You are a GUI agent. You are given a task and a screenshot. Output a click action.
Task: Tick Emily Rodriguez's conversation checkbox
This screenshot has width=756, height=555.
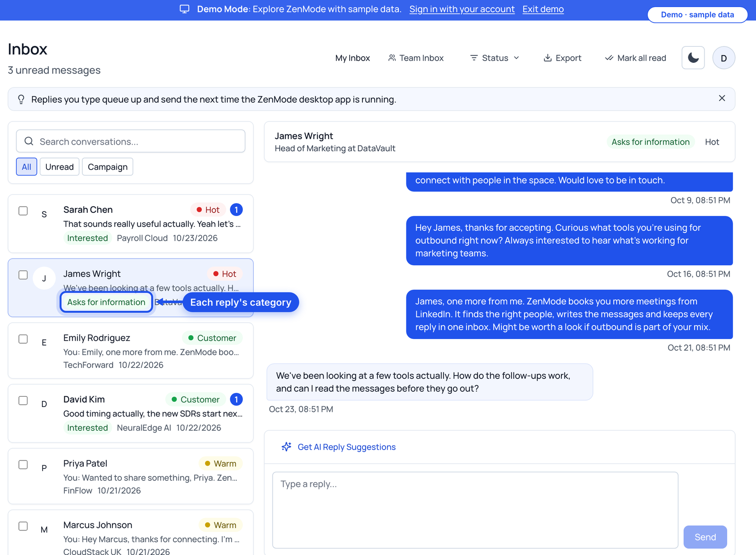23,339
